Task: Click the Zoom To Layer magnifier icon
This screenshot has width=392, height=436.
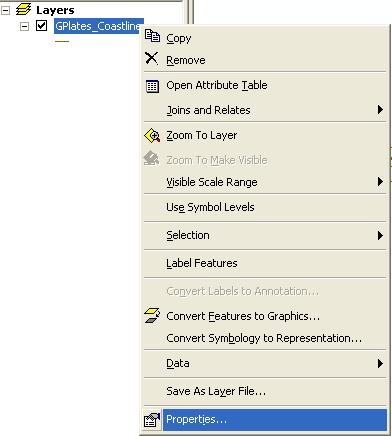Action: point(152,135)
